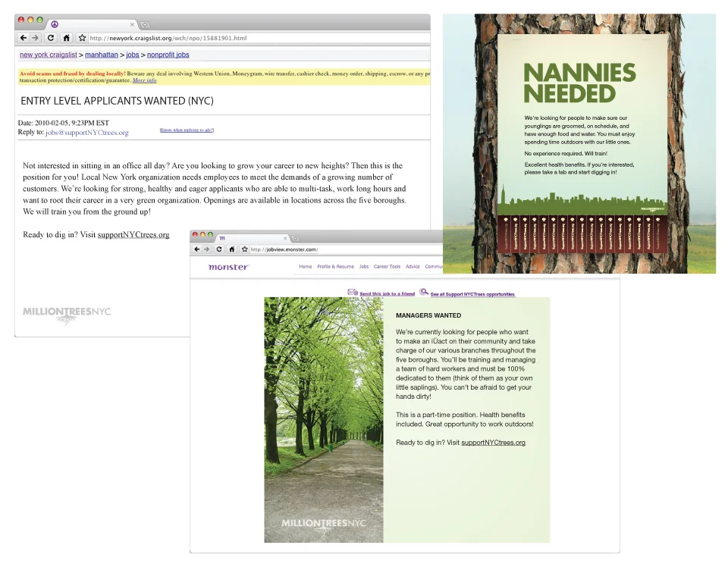
Task: Click the NANNIES NEEDED poster headline
Action: pos(579,83)
